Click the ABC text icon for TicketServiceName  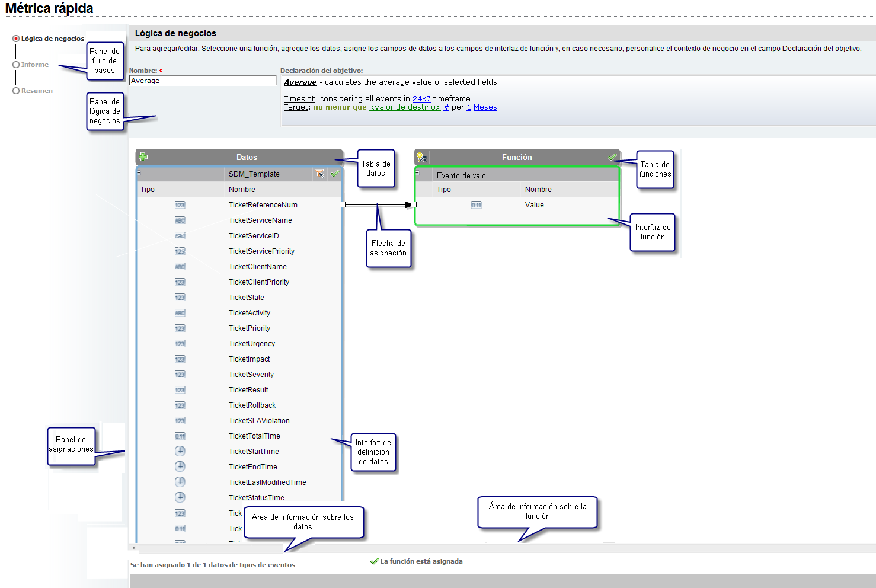pos(180,220)
